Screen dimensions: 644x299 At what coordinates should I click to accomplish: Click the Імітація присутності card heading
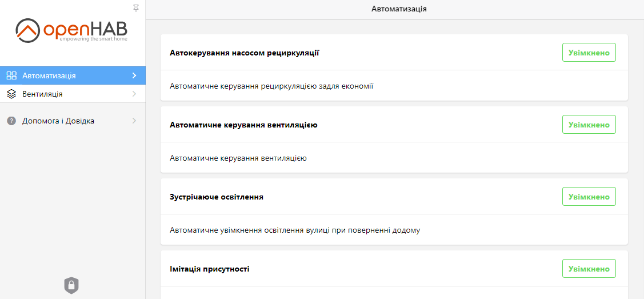click(209, 269)
